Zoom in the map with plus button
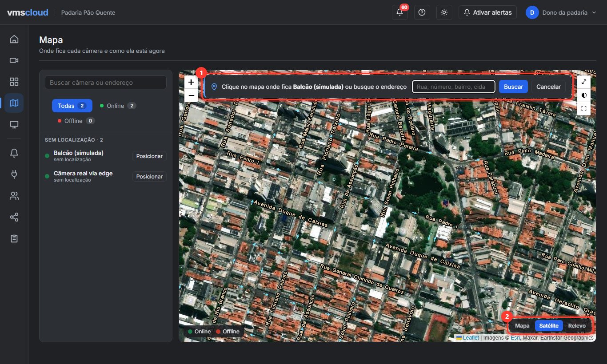 coord(191,82)
